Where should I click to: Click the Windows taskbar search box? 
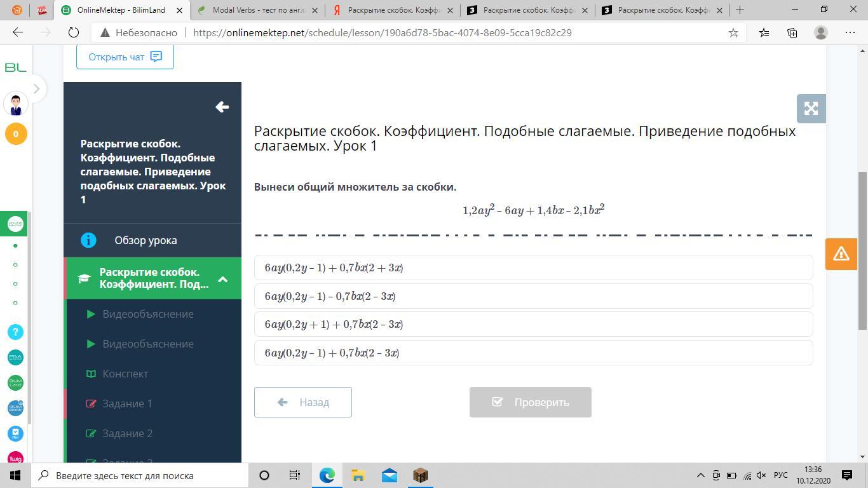point(140,475)
